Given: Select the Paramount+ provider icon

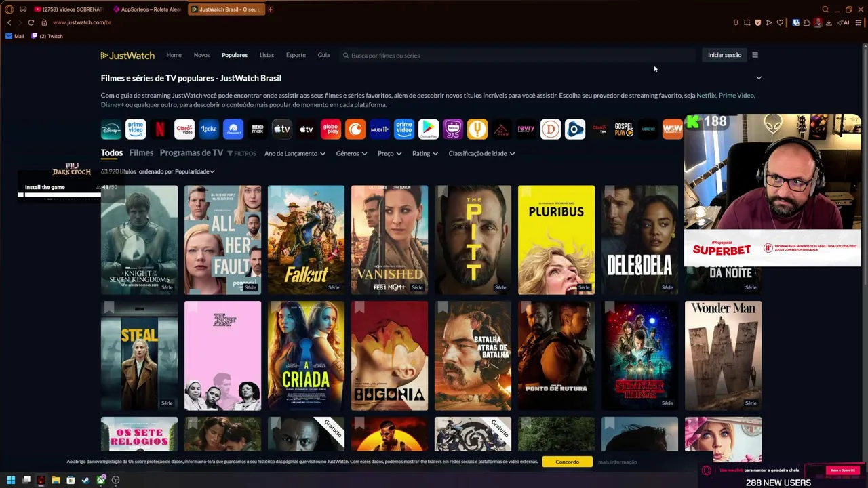Looking at the screenshot, I should (x=233, y=129).
